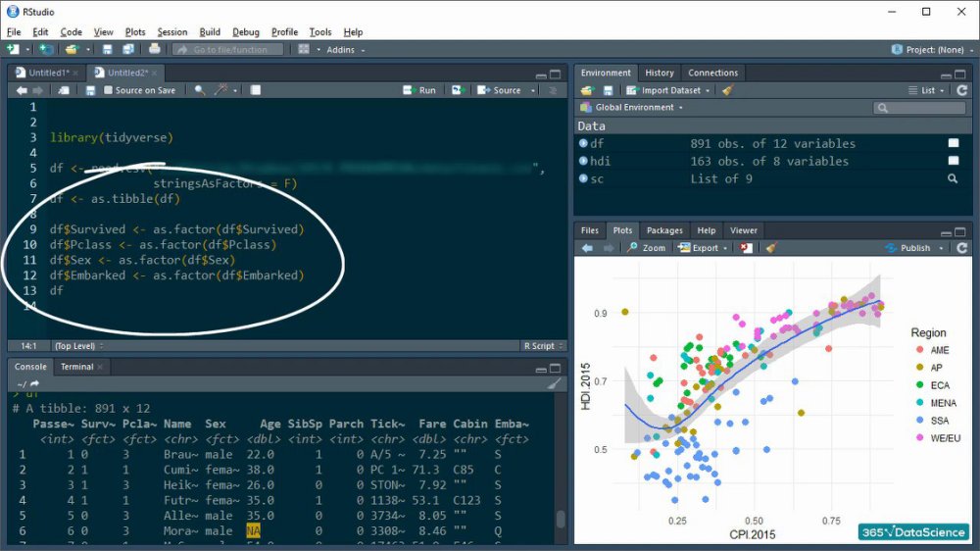Click the Create Project icon

pos(46,49)
